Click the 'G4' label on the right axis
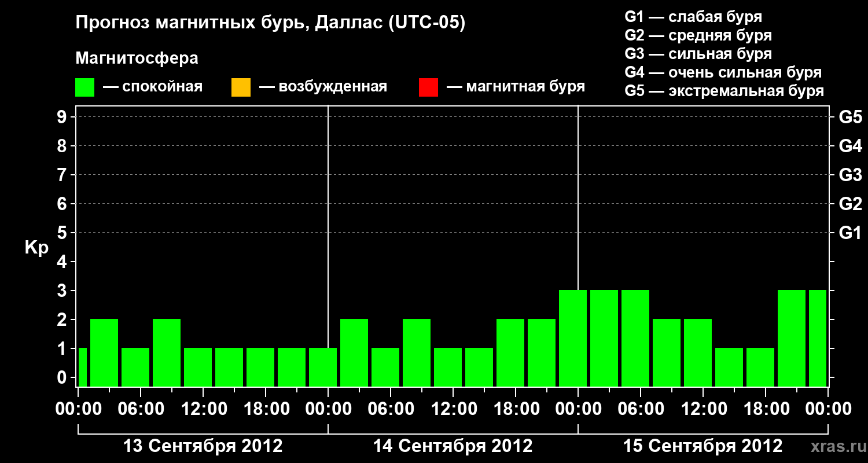Viewport: 868px width, 463px height. point(851,146)
